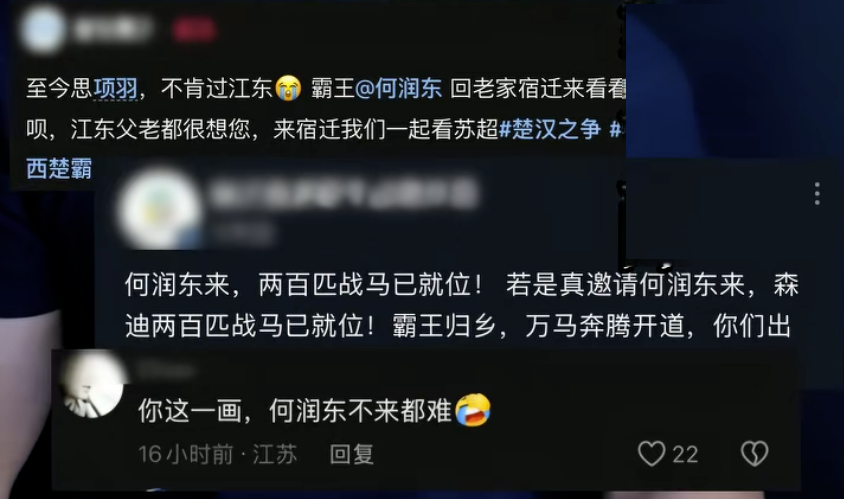This screenshot has height=499, width=844.
Task: Tap the red blurred badge beside top username
Action: [194, 30]
